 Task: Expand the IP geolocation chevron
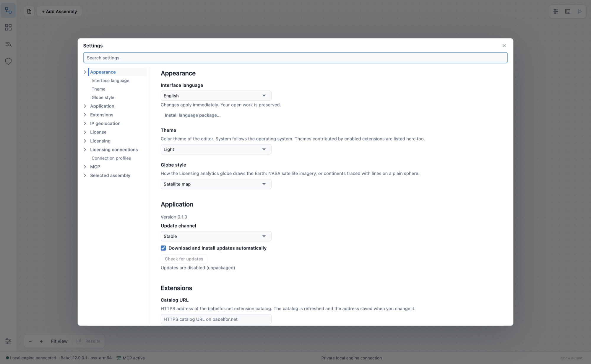point(85,123)
